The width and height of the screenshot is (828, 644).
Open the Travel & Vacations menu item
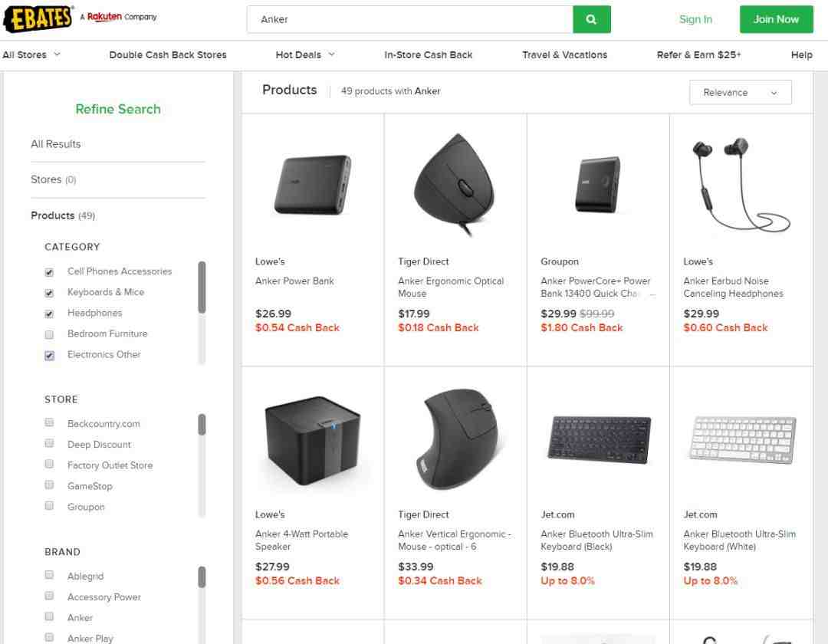click(564, 55)
